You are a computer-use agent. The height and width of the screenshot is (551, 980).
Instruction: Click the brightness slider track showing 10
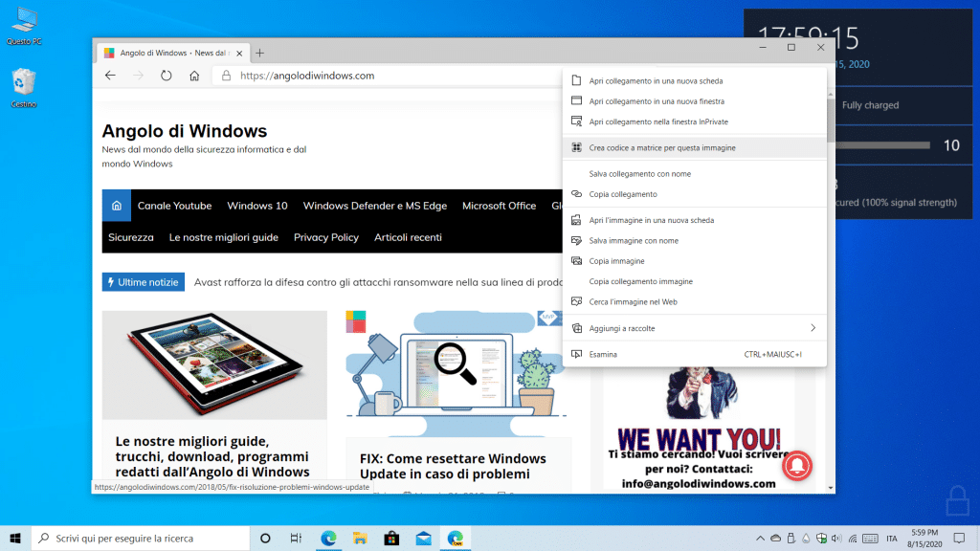click(880, 145)
